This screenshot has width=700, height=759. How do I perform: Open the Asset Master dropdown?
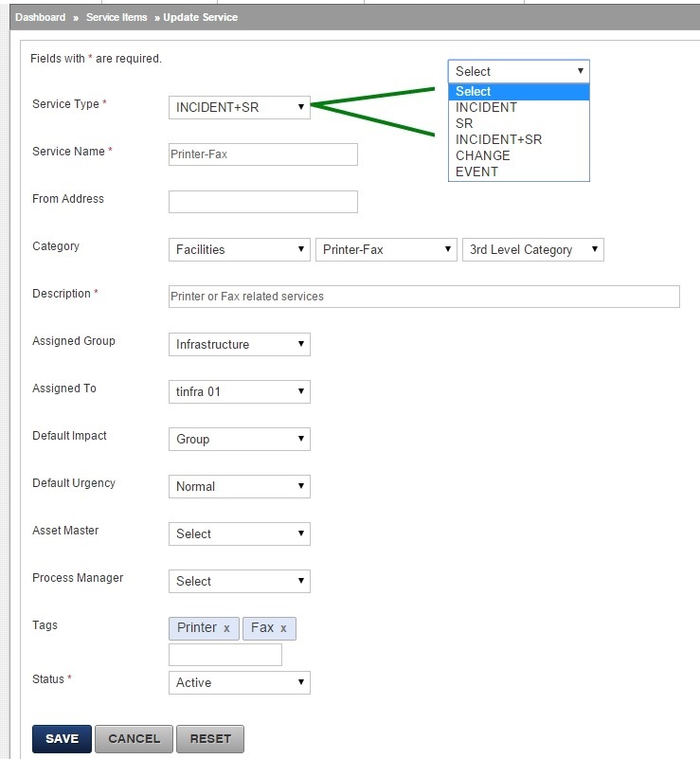[x=240, y=533]
